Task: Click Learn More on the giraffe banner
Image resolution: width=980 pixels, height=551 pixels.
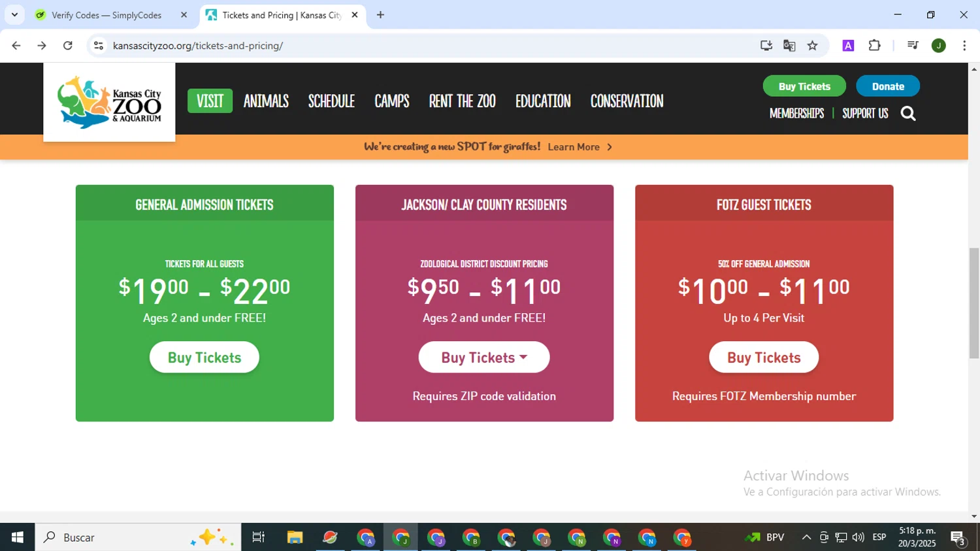Action: 580,147
